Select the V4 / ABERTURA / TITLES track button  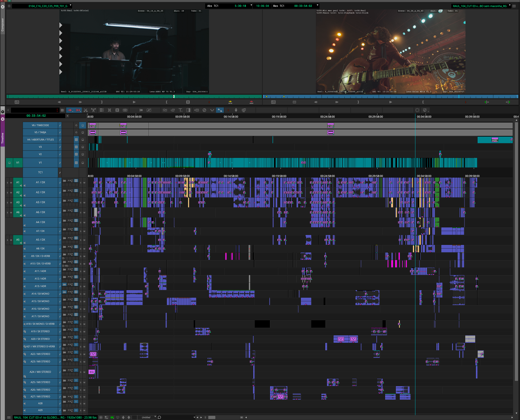(x=40, y=140)
